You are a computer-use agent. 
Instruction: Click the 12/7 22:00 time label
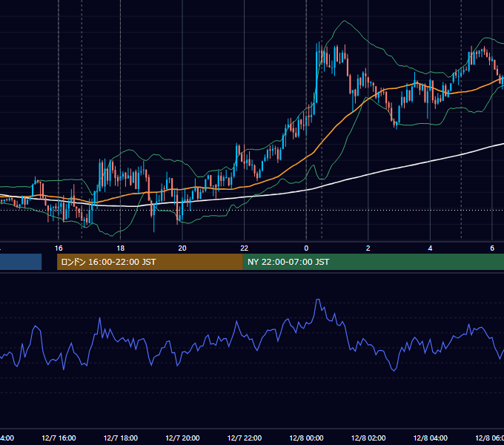click(245, 438)
